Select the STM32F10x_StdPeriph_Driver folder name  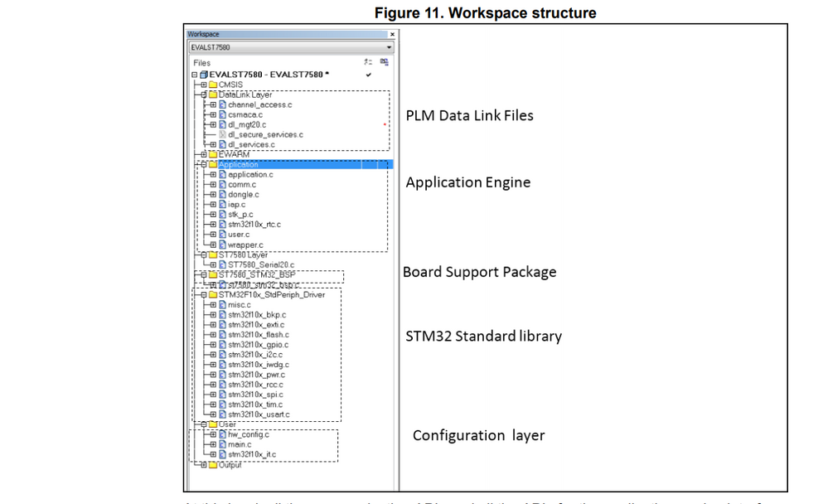[x=272, y=295]
